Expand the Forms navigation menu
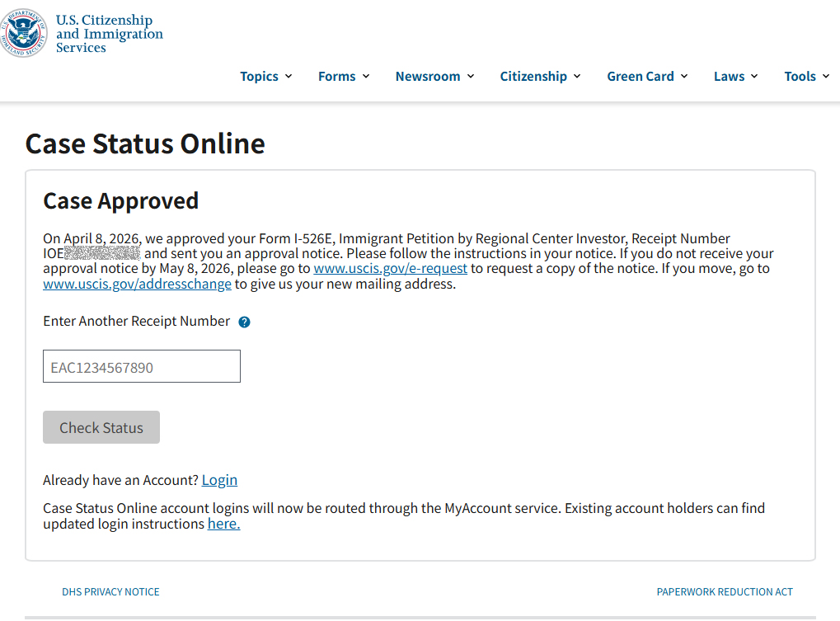840x621 pixels. [x=344, y=76]
